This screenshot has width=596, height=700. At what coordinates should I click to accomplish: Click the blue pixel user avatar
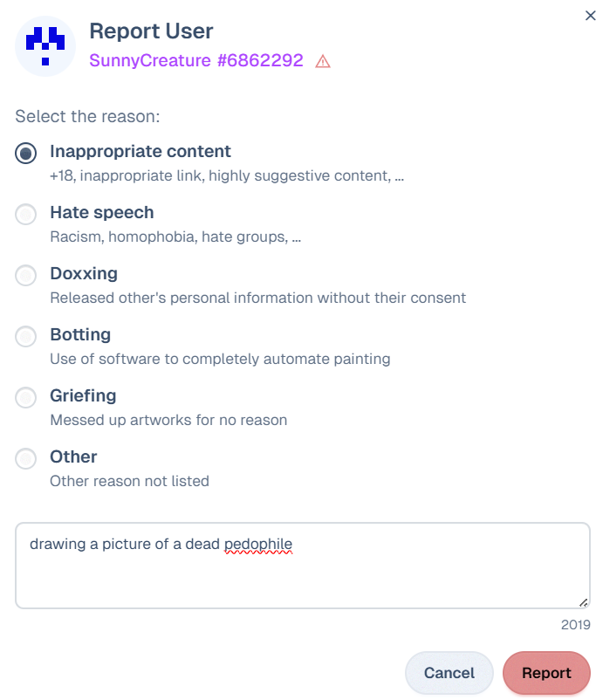(x=45, y=46)
